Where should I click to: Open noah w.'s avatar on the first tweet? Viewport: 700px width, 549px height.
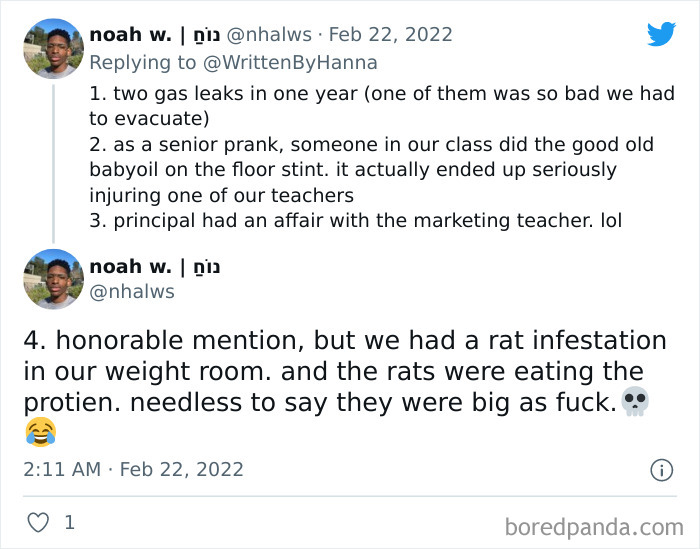tap(53, 48)
